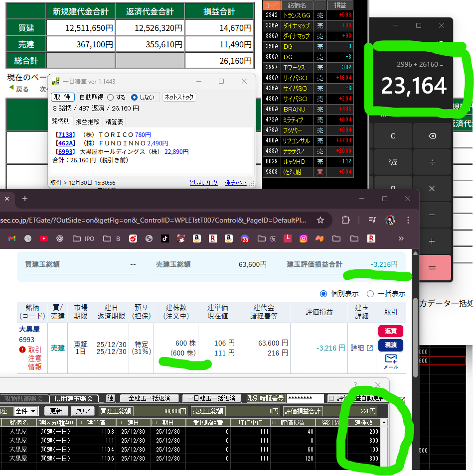Open the browser extensions puzzle icon
Viewport: 474px width, 476px height.
(346, 220)
